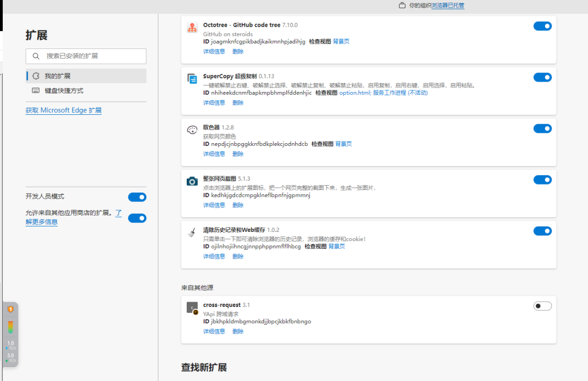Click 1.0 K/s upload speed in widget

click(10, 345)
